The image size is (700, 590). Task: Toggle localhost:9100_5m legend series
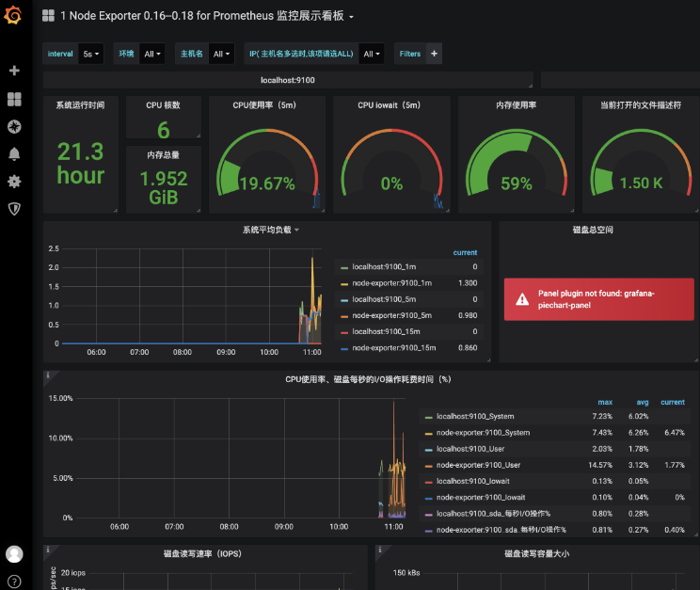point(384,299)
